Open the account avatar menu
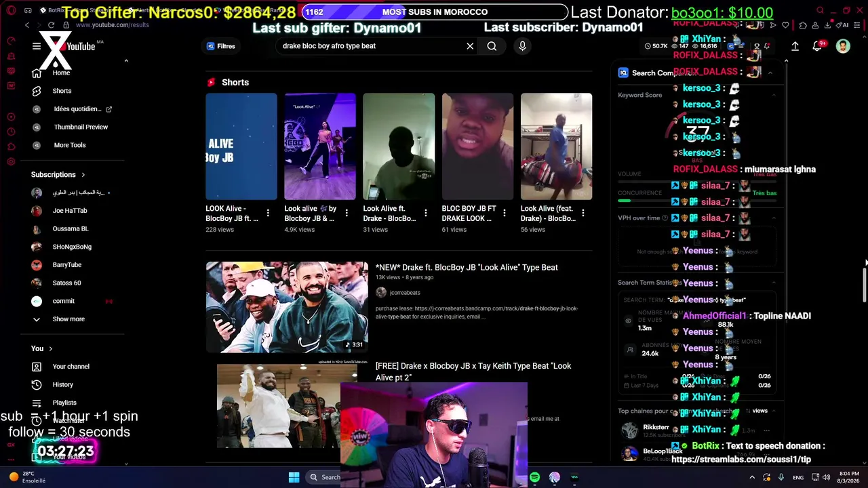The image size is (868, 488). click(x=843, y=46)
